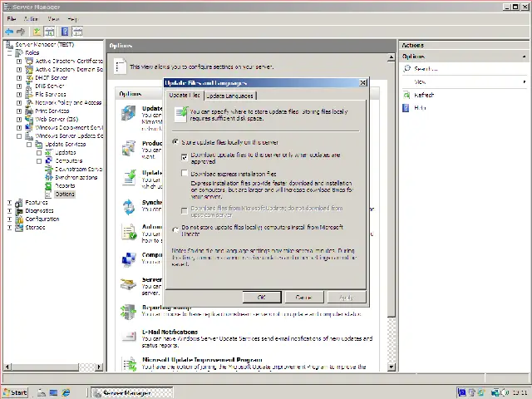532x399 pixels.
Task: Click the Microsoft Update Improvement Program icon
Action: 129,364
